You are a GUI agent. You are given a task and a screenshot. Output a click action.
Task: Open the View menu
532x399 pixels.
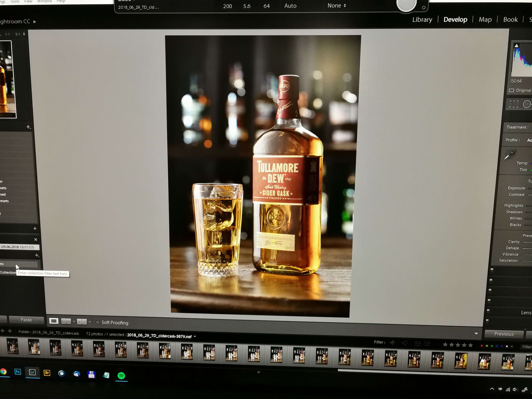(x=28, y=1)
